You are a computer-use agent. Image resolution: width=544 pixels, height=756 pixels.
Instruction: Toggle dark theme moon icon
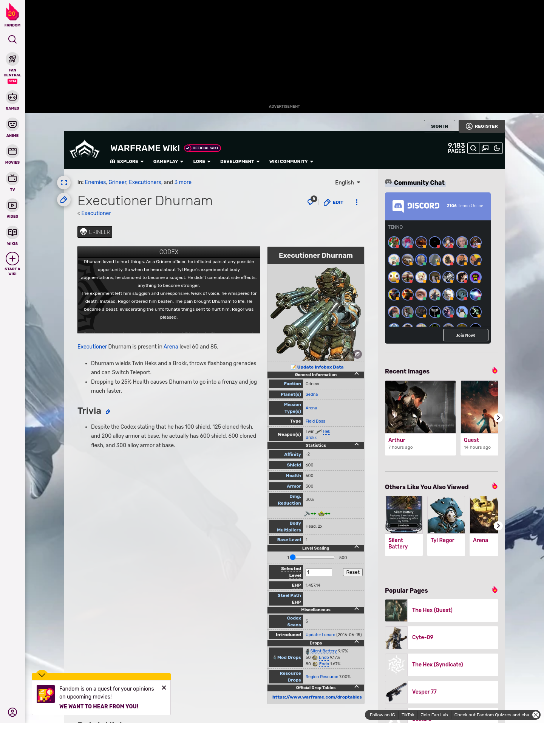click(x=497, y=149)
